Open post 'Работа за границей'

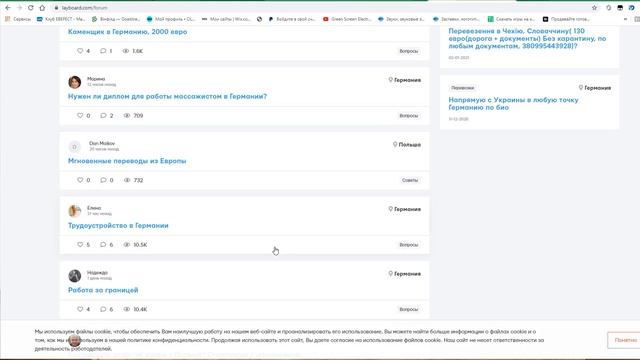[x=103, y=290]
